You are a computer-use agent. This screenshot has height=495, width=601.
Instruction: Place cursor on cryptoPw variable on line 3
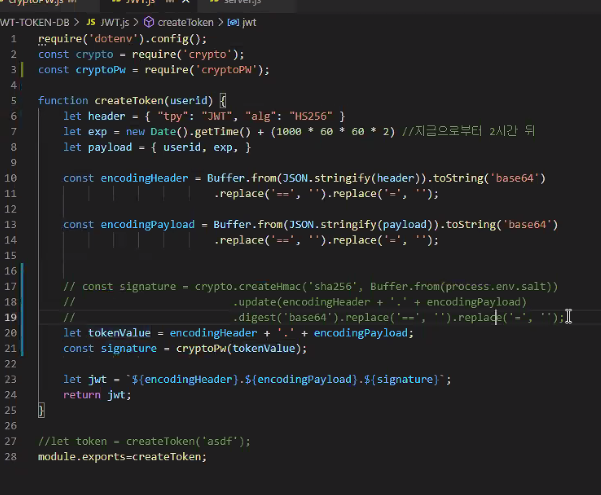[100, 70]
